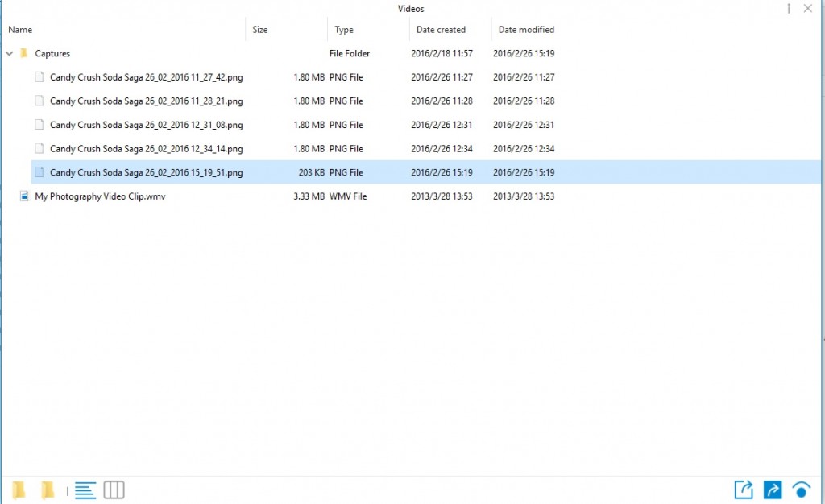This screenshot has height=504, width=825.
Task: Toggle the list view layout
Action: [85, 490]
